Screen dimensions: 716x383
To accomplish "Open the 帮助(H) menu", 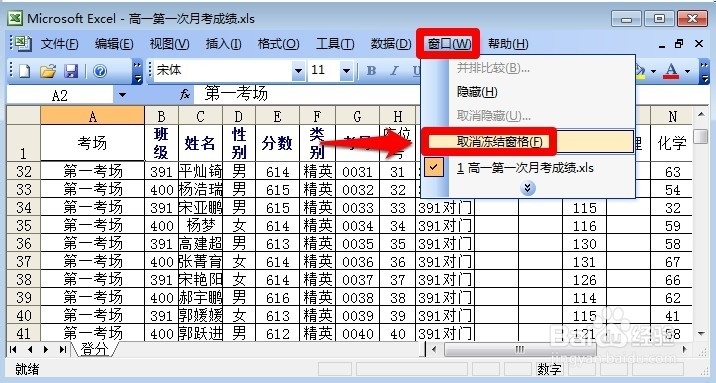I will (x=508, y=44).
